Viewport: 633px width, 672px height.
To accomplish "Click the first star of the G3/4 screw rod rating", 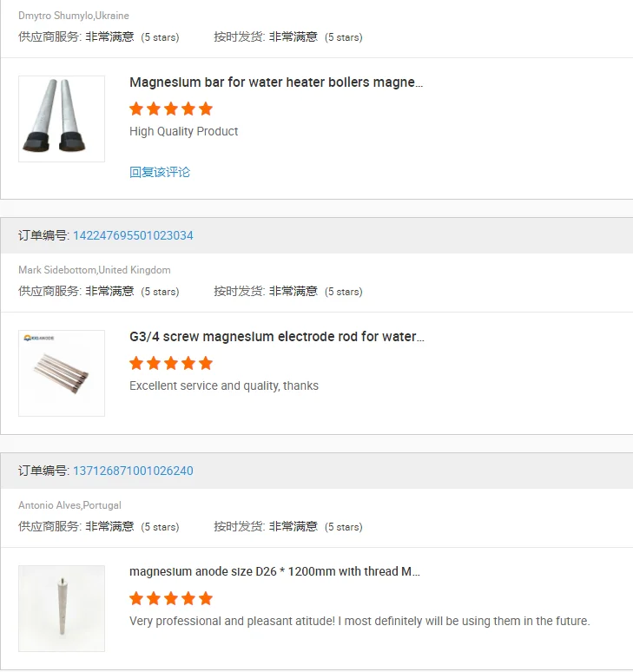I will point(136,363).
